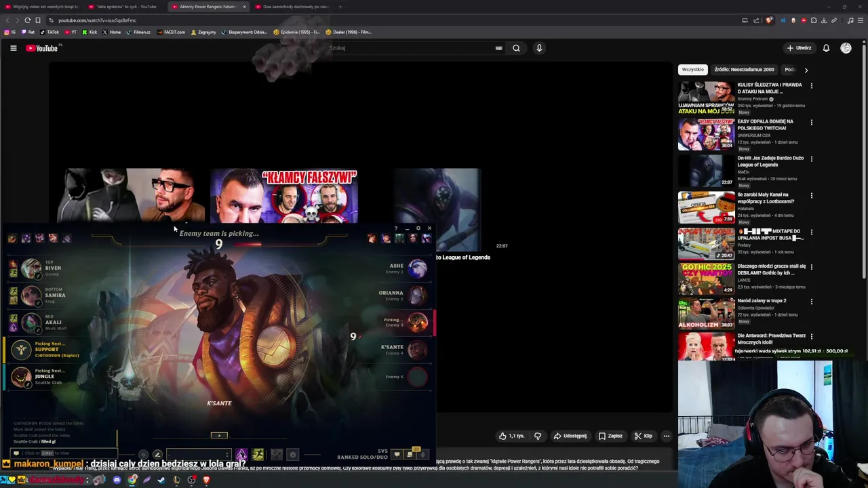The height and width of the screenshot is (488, 868).
Task: Open the browser extensions puzzle icon
Action: 814,20
